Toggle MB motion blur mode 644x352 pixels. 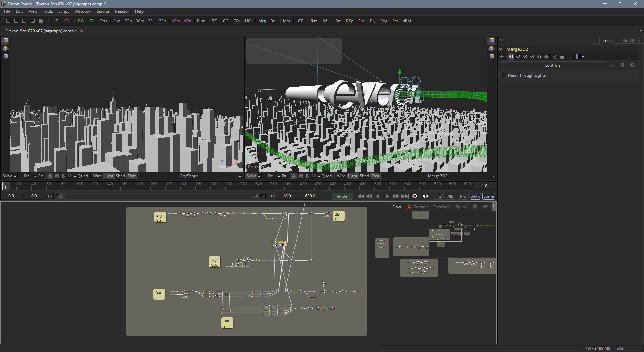[x=450, y=196]
